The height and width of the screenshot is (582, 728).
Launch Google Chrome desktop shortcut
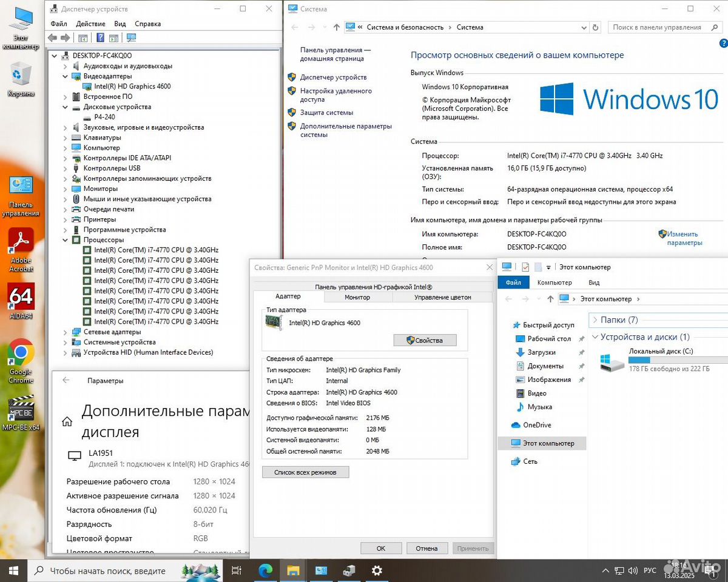point(21,361)
